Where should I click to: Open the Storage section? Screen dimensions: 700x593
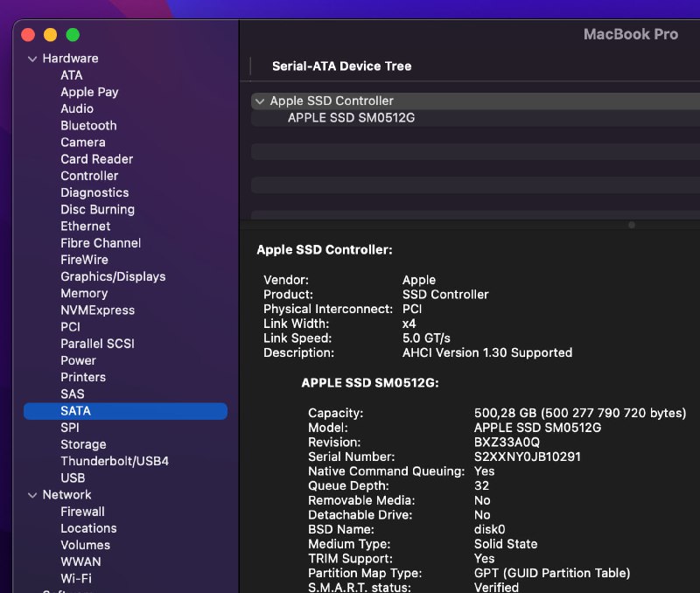83,444
